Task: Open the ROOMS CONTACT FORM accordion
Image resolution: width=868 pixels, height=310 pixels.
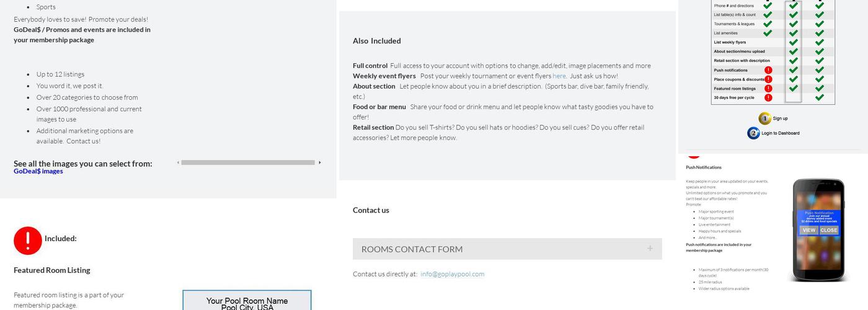Action: (412, 249)
